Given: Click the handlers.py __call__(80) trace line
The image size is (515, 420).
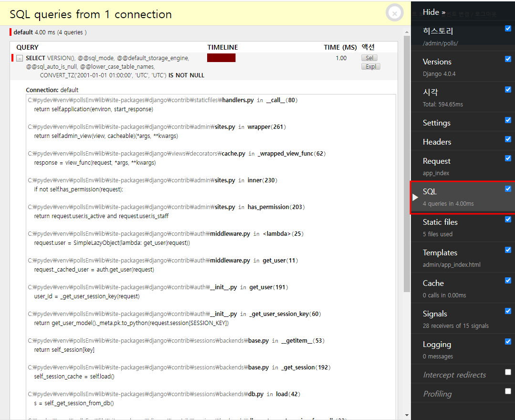Looking at the screenshot, I should click(163, 100).
